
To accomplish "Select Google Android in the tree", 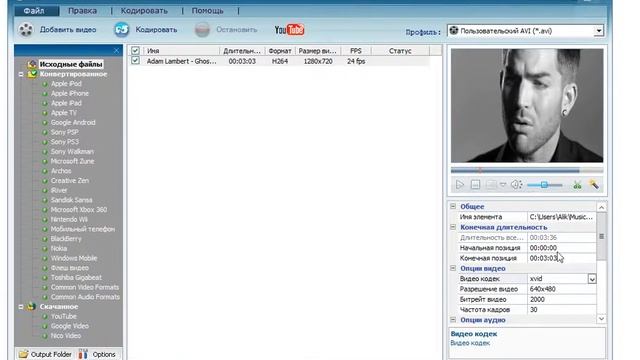I will [73, 122].
